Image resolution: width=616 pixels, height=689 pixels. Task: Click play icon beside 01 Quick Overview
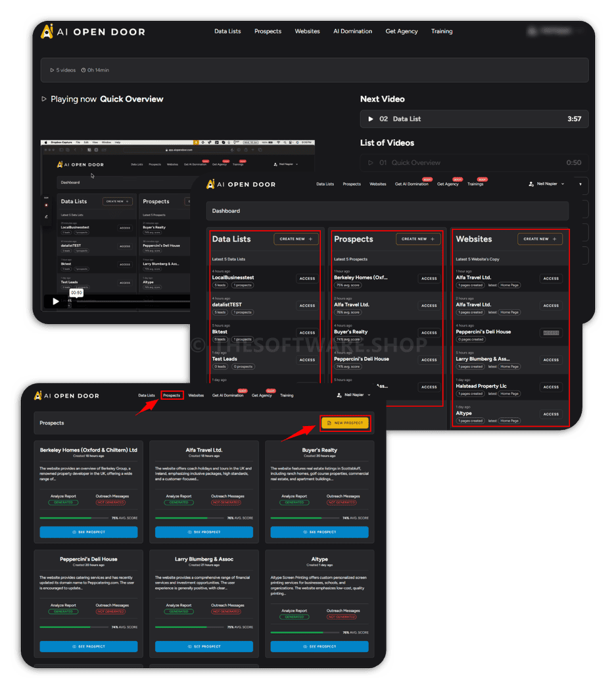[370, 162]
